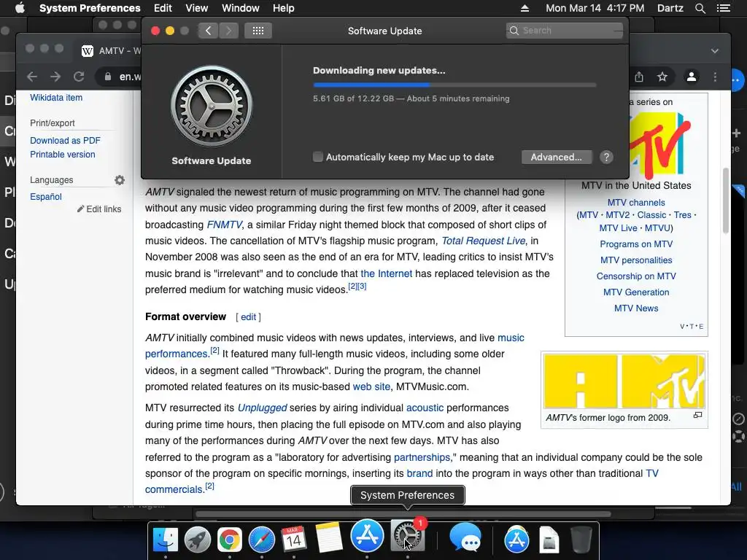This screenshot has height=560, width=747.
Task: Switch to Español language link
Action: [x=46, y=197]
